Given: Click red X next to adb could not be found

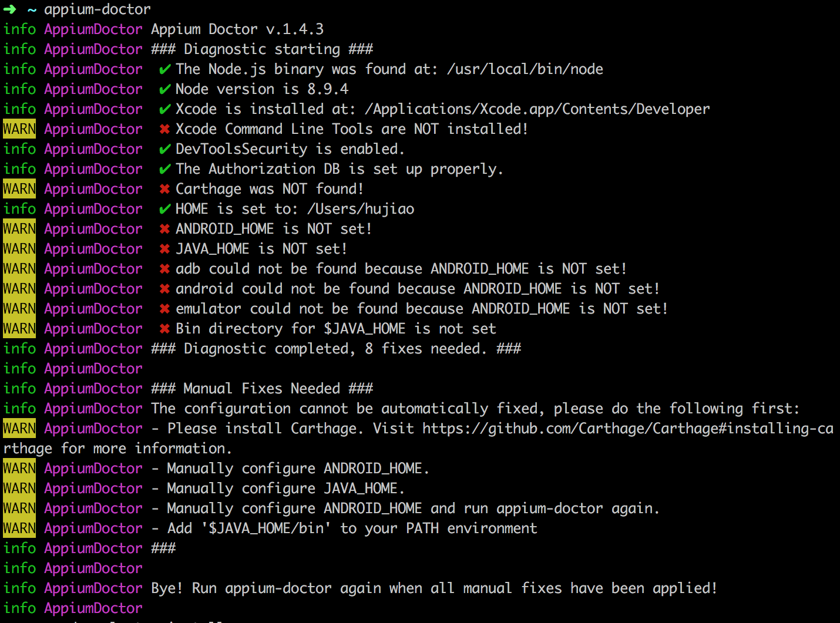Looking at the screenshot, I should [165, 269].
